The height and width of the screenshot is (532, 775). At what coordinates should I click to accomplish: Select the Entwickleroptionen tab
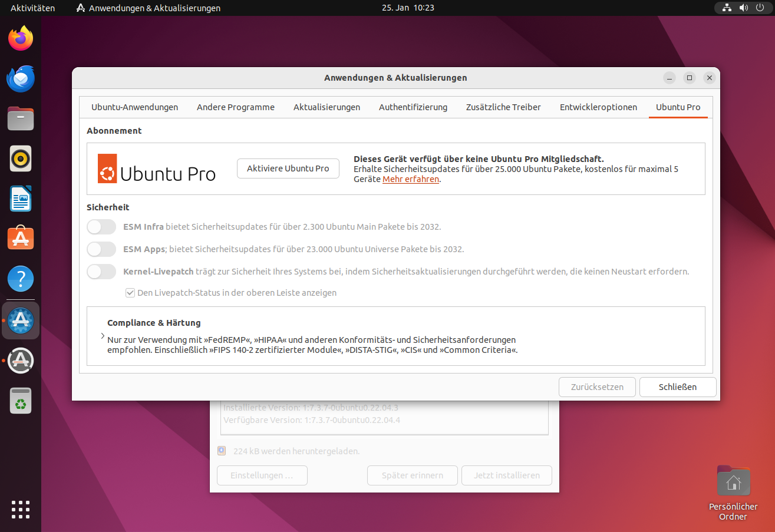pos(598,107)
